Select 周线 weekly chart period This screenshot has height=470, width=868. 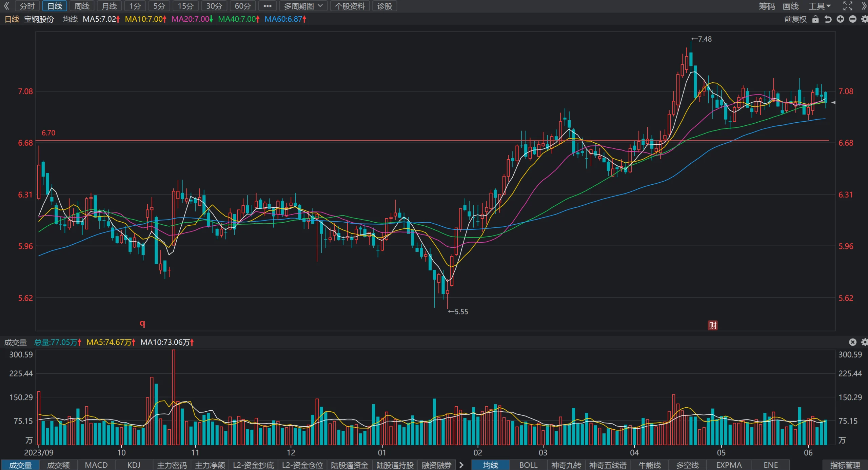[x=82, y=6]
